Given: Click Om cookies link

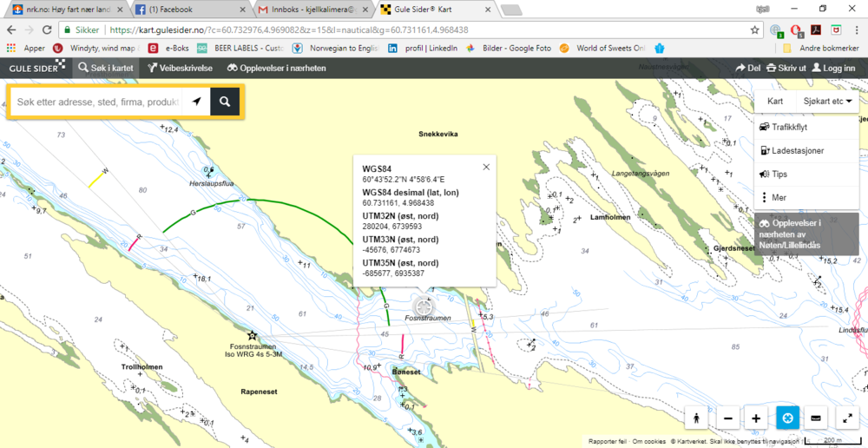Looking at the screenshot, I should (x=648, y=441).
